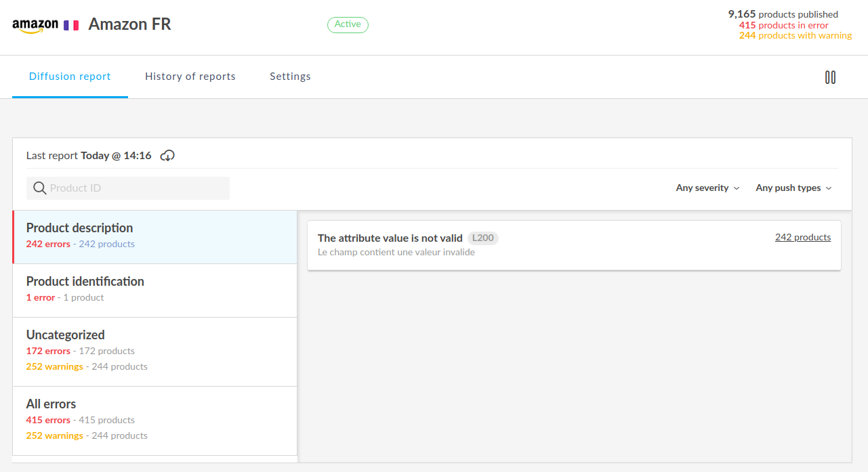The image size is (868, 472).
Task: Click "9,165 products published" summary
Action: 783,14
